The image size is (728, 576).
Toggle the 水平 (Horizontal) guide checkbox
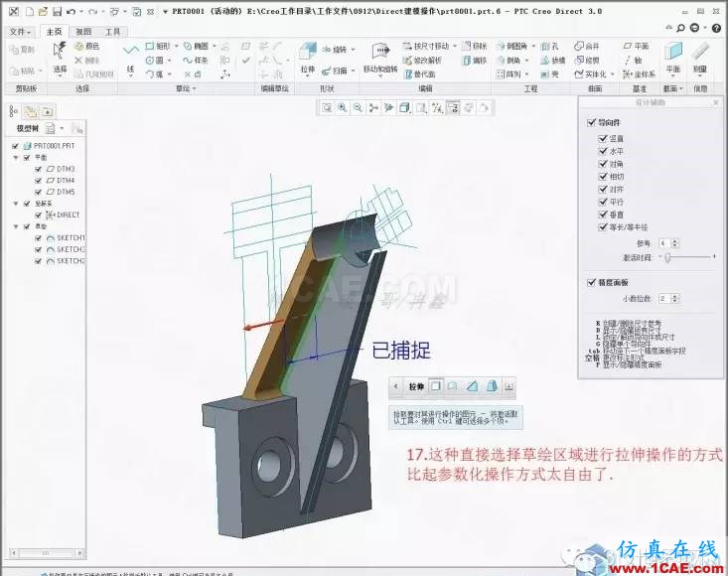(x=603, y=151)
